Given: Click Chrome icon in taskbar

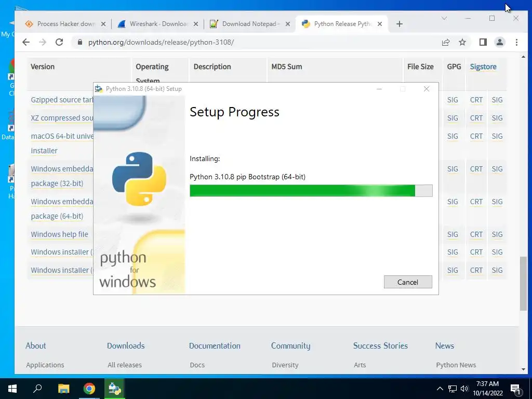Looking at the screenshot, I should point(89,389).
